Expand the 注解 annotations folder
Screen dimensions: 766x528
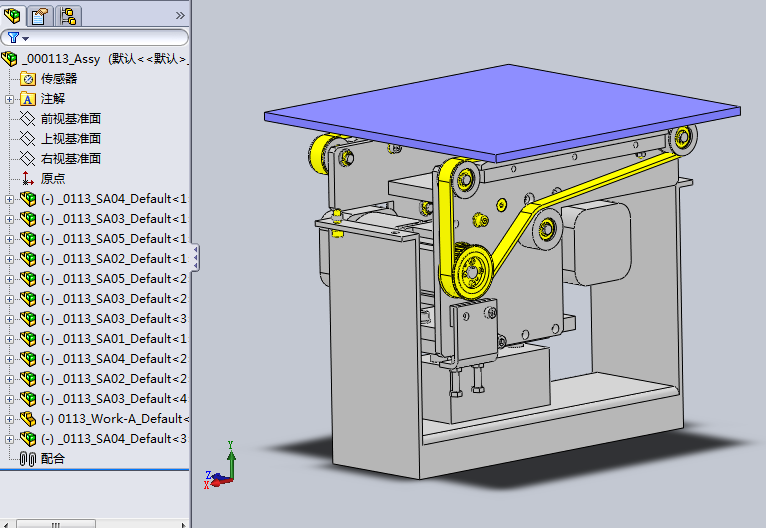point(10,99)
